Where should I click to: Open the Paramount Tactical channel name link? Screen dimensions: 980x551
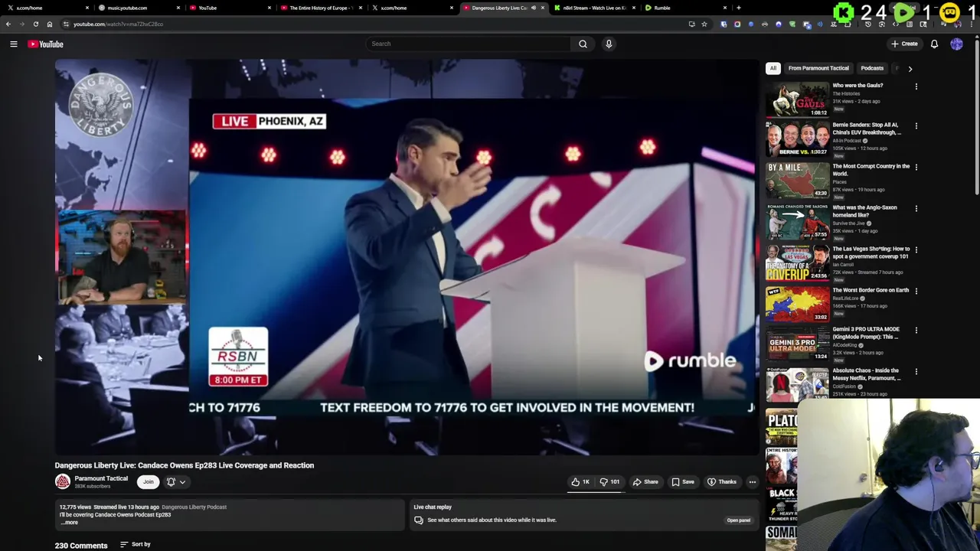click(x=101, y=478)
